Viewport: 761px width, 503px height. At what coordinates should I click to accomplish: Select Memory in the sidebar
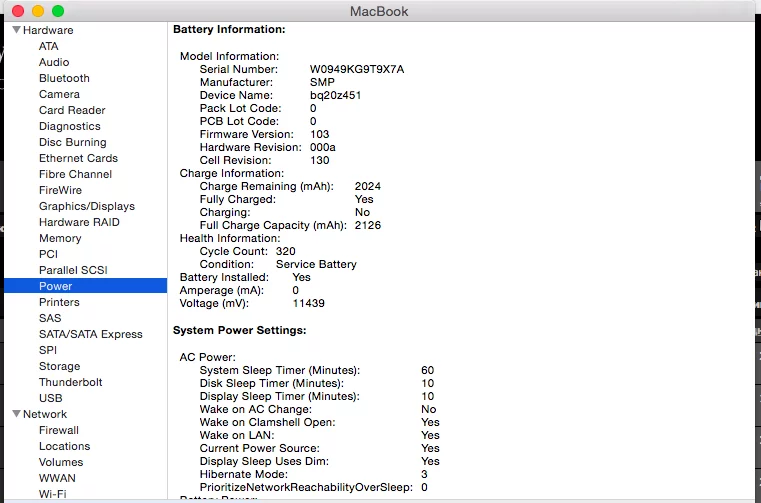tap(60, 238)
